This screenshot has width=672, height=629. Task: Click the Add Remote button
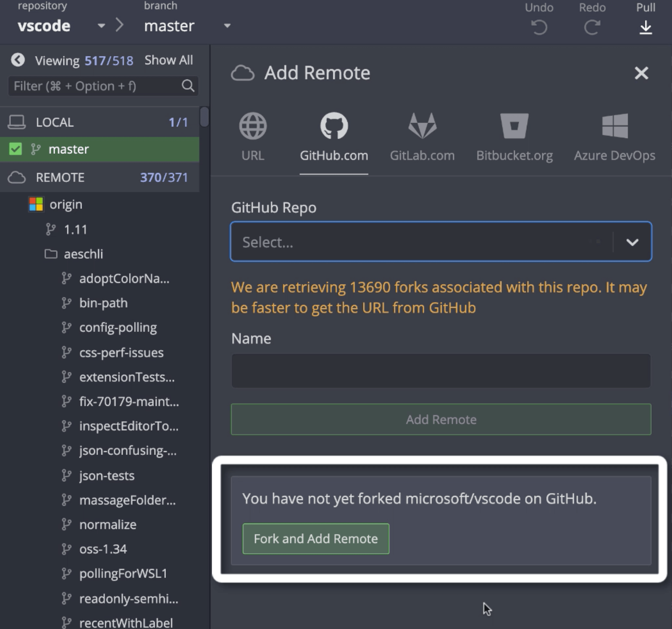[x=440, y=419]
